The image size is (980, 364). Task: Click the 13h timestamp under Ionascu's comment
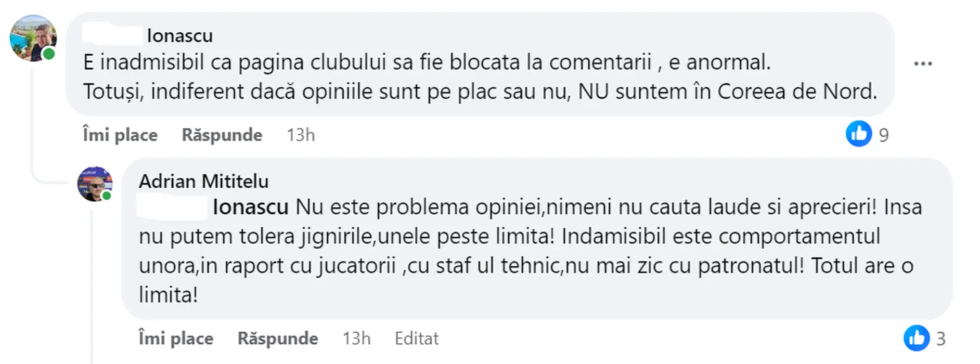click(x=301, y=135)
